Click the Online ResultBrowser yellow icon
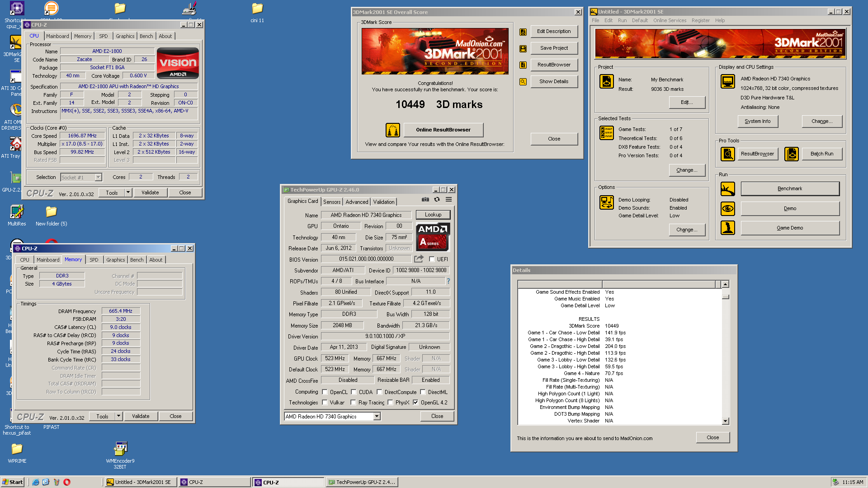 (x=393, y=130)
